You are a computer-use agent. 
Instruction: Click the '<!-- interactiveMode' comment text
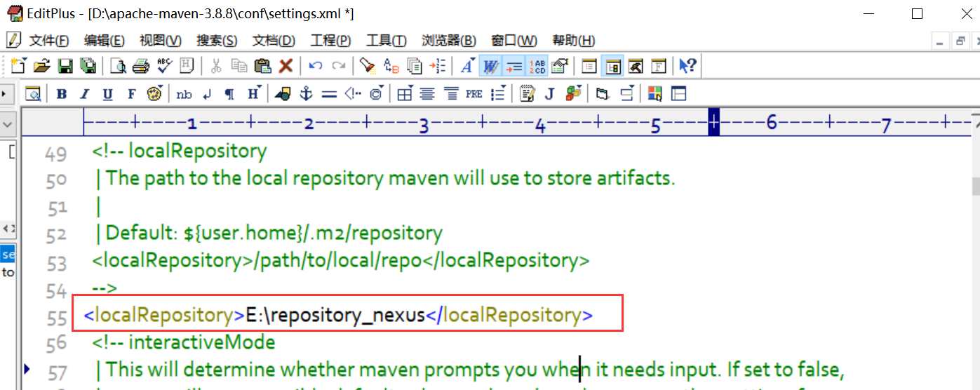point(184,342)
